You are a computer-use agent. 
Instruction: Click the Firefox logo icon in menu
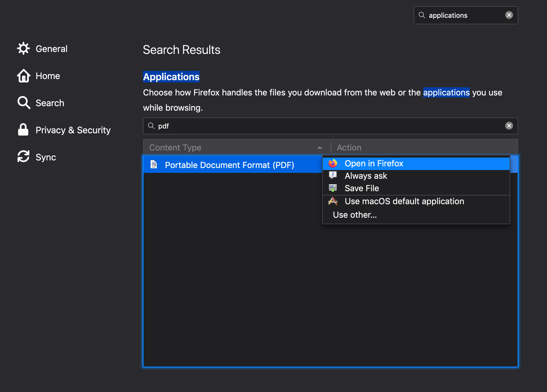coord(333,163)
